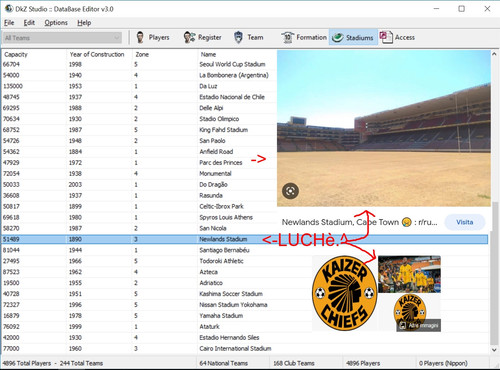Click the DkZ Studio app icon in title bar
Image resolution: width=500 pixels, height=370 pixels.
click(x=9, y=9)
